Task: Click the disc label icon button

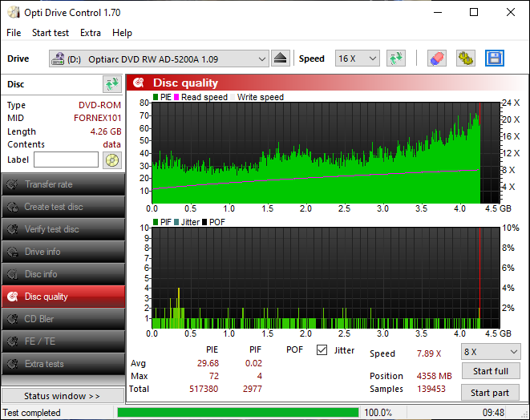Action: click(112, 160)
